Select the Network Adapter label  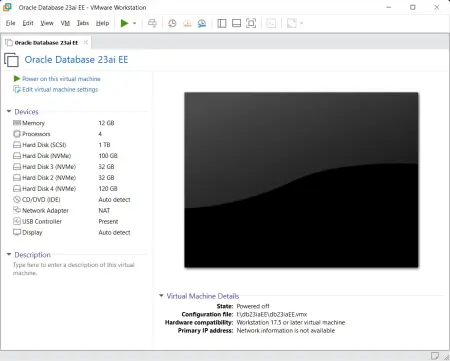coord(45,211)
